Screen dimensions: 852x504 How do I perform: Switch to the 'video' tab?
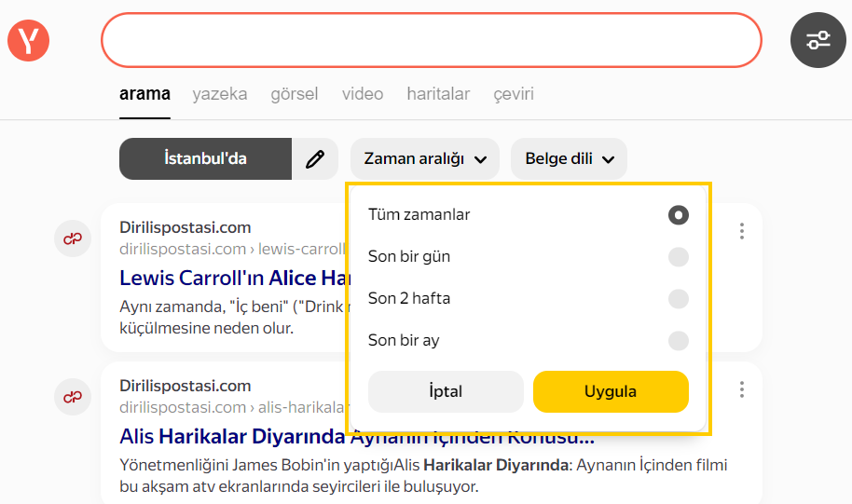362,94
